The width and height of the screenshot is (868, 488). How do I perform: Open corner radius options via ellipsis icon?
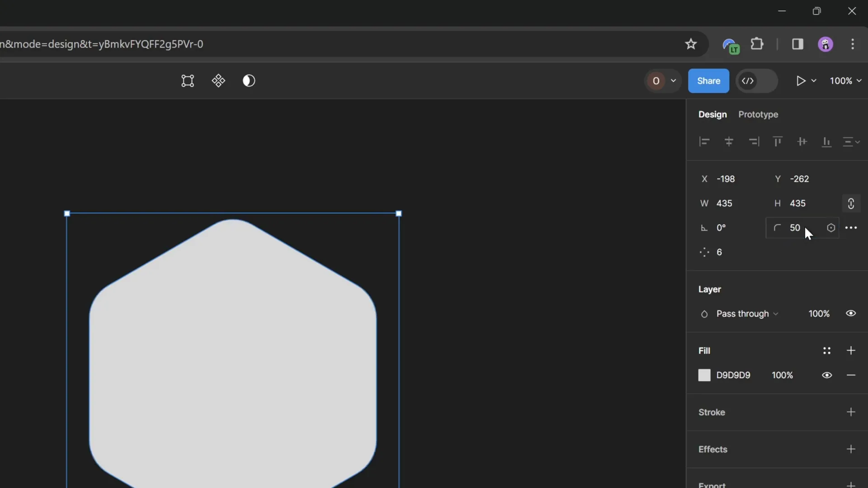pyautogui.click(x=852, y=228)
